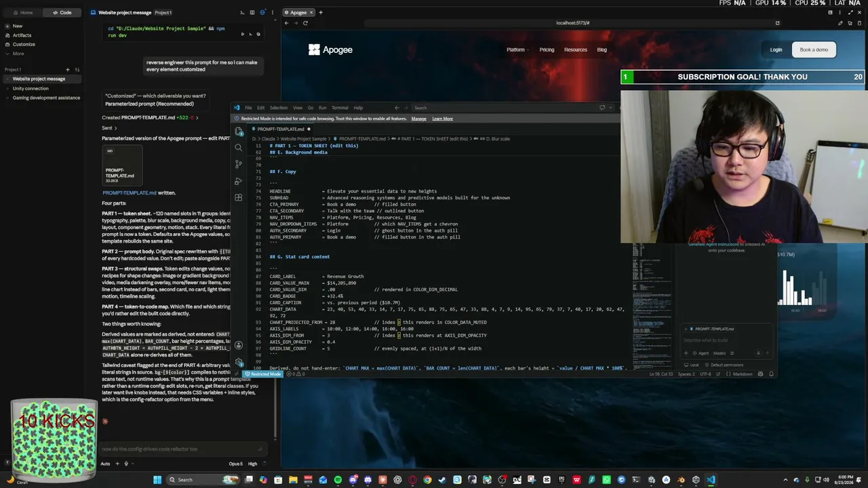The image size is (868, 488).
Task: Expand the Created PROMPT-TEMPLATE.md details
Action: pos(149,117)
